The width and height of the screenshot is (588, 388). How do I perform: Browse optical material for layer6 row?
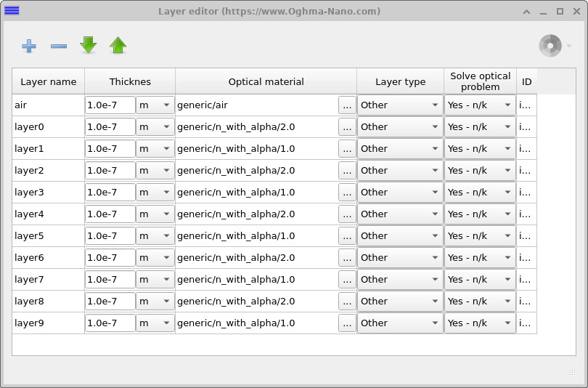coord(347,258)
